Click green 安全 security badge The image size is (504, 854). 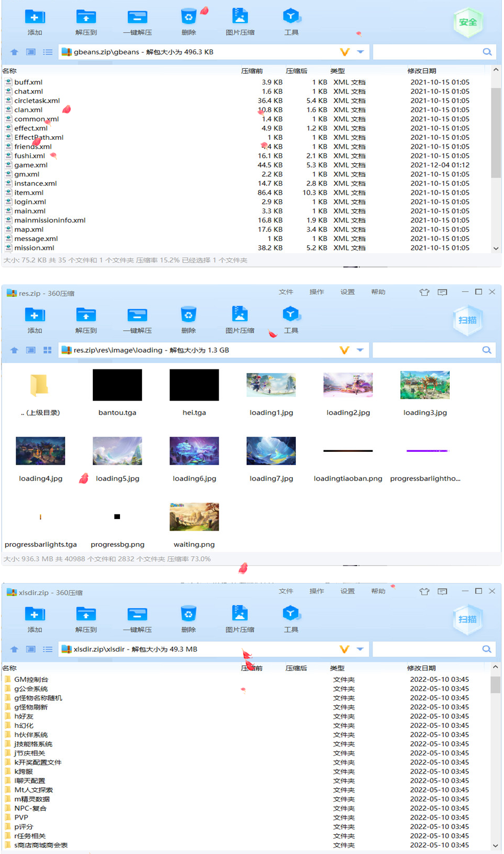pos(467,22)
